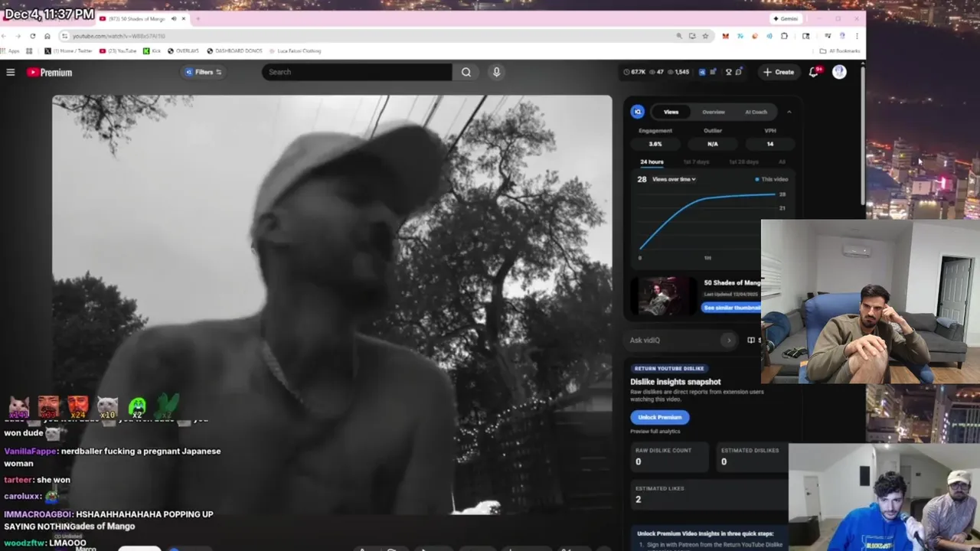
Task: Collapse the vidIQ panel chevron
Action: tap(789, 112)
